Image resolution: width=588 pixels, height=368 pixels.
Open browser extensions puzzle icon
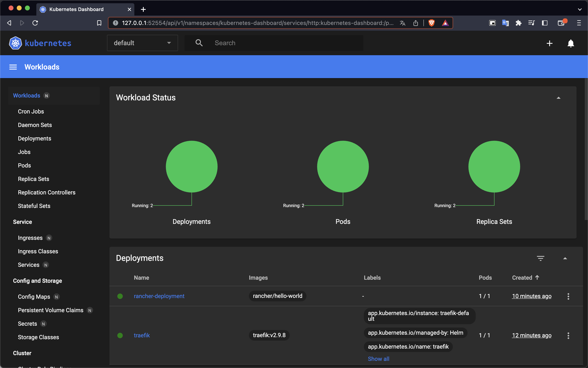click(x=519, y=23)
